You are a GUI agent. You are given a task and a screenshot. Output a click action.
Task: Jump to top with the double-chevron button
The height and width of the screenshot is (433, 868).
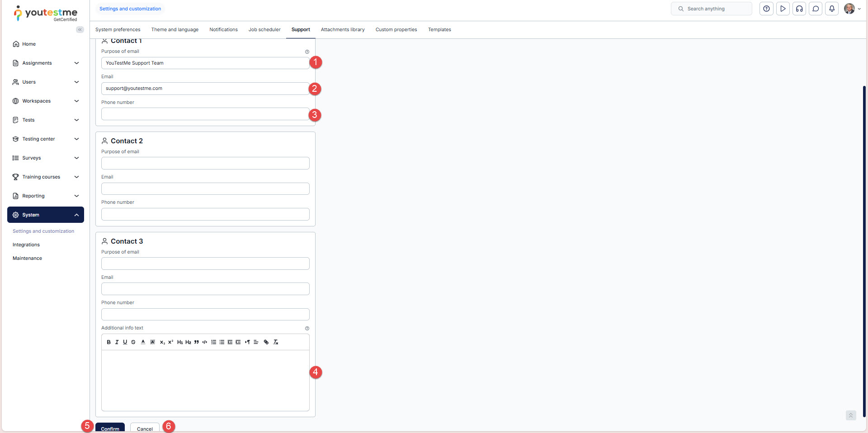click(851, 415)
